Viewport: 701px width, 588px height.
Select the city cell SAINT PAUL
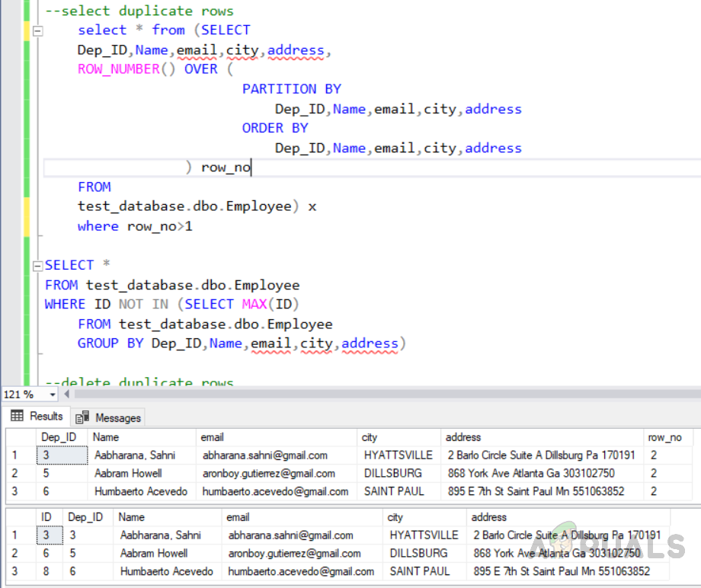[x=399, y=491]
